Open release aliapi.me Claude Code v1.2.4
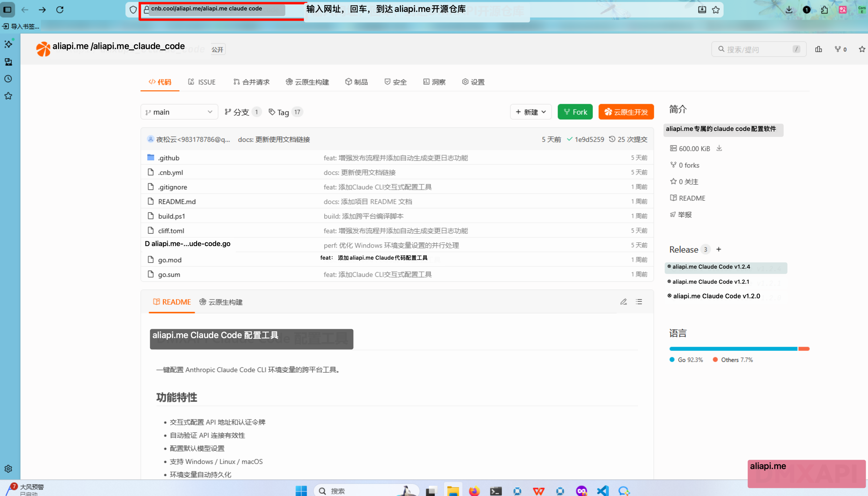This screenshot has height=496, width=868. click(711, 267)
